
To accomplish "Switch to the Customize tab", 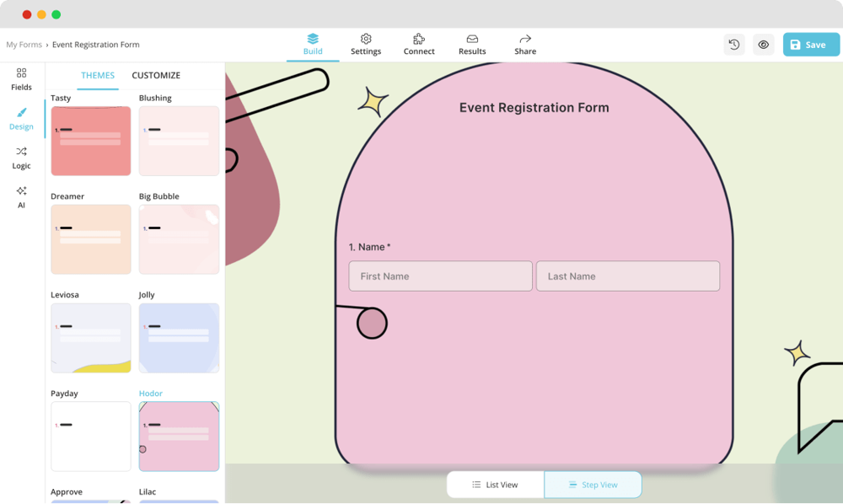I will pyautogui.click(x=156, y=75).
